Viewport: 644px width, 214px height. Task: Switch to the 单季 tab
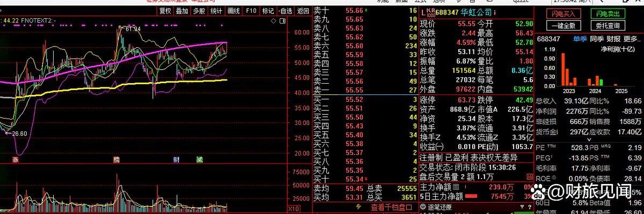tap(580, 39)
